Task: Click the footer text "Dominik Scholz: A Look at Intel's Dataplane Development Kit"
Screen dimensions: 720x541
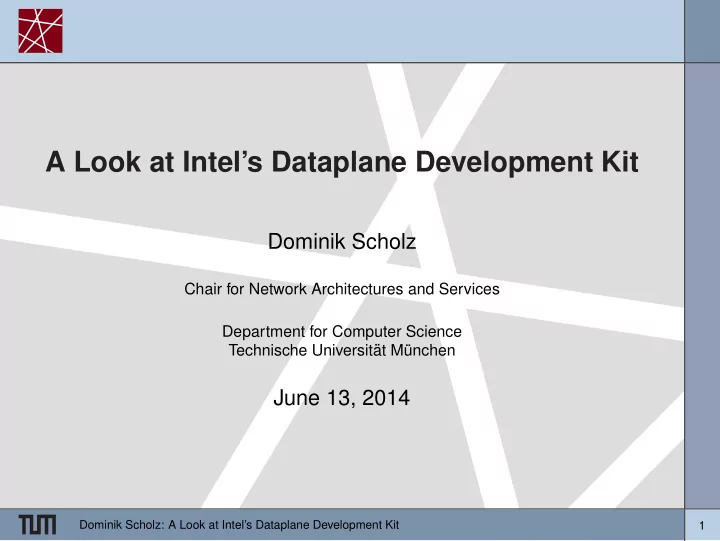Action: (x=239, y=524)
